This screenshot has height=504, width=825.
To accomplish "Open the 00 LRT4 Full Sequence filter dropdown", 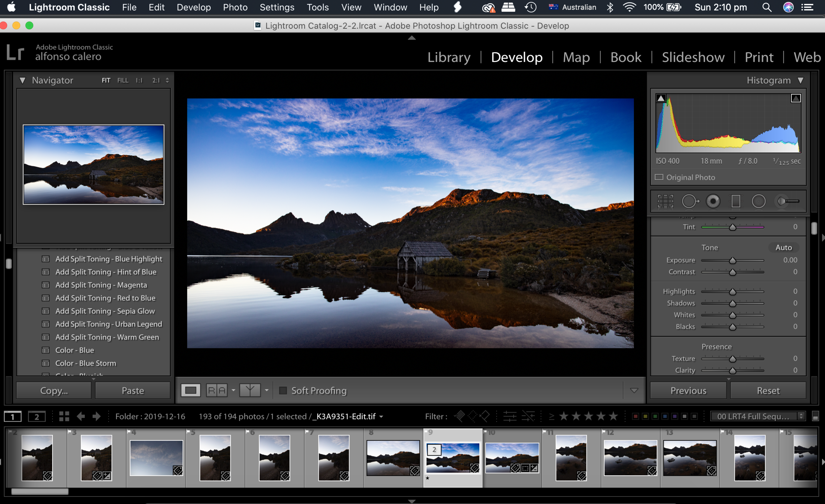I will pos(757,416).
